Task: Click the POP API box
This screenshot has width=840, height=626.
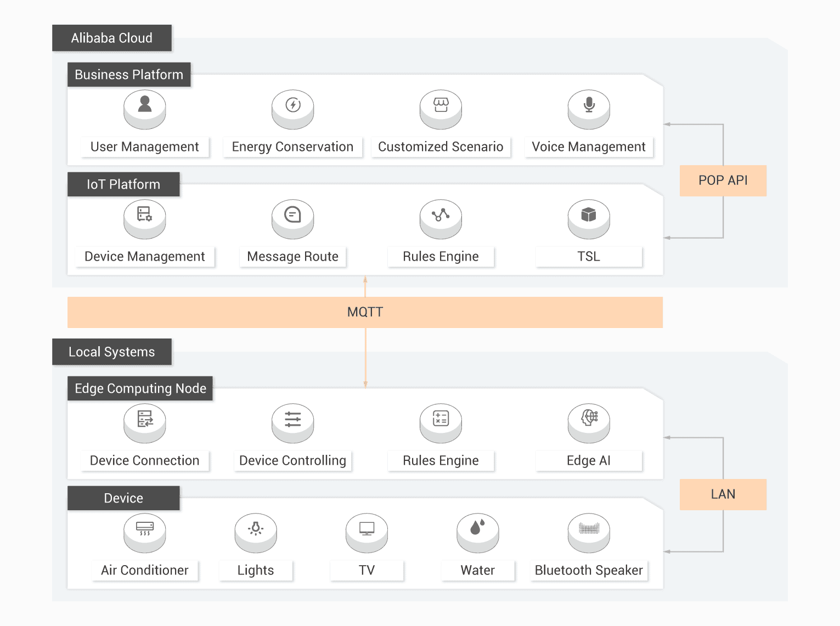Action: (723, 181)
